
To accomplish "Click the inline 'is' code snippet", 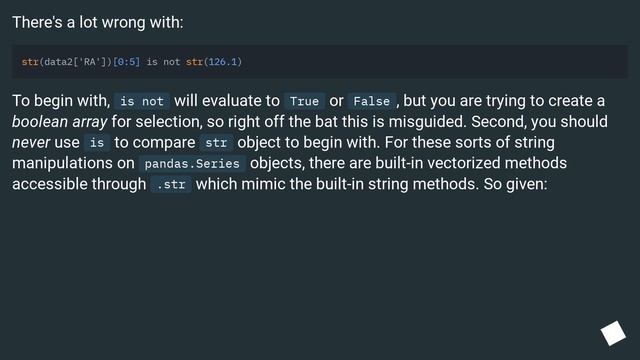I will coord(97,142).
